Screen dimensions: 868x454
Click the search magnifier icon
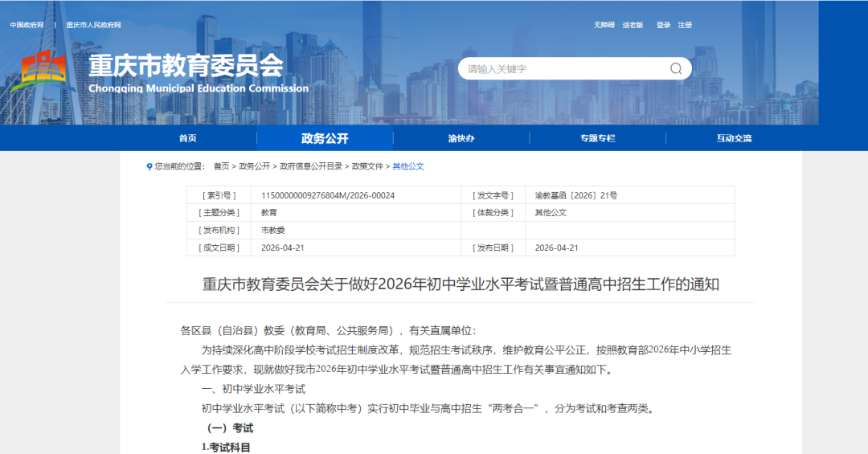point(676,69)
